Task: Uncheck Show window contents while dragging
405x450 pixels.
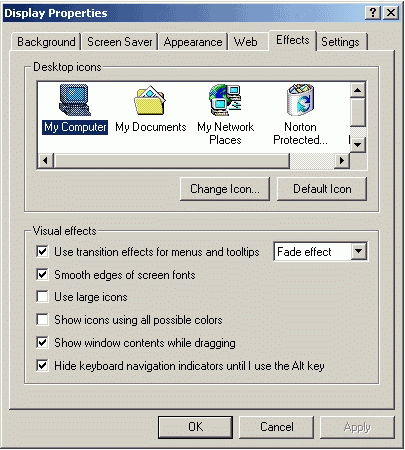Action: pyautogui.click(x=42, y=342)
